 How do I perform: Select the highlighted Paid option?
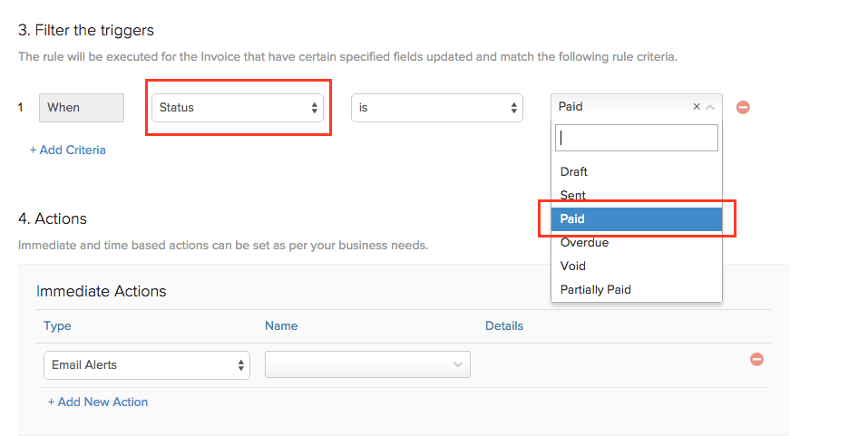pyautogui.click(x=573, y=219)
